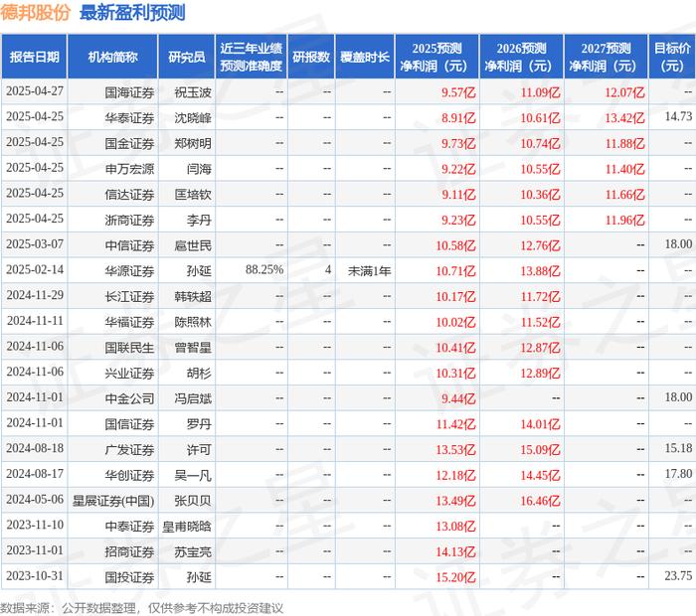Click researcher name 匡培钦
The height and width of the screenshot is (616, 696).
click(193, 195)
